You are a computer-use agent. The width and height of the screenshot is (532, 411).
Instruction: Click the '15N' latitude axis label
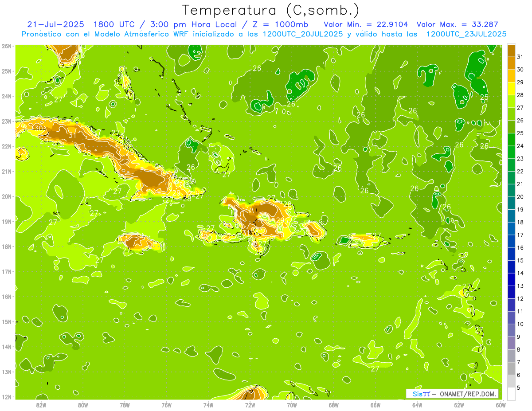coord(6,321)
